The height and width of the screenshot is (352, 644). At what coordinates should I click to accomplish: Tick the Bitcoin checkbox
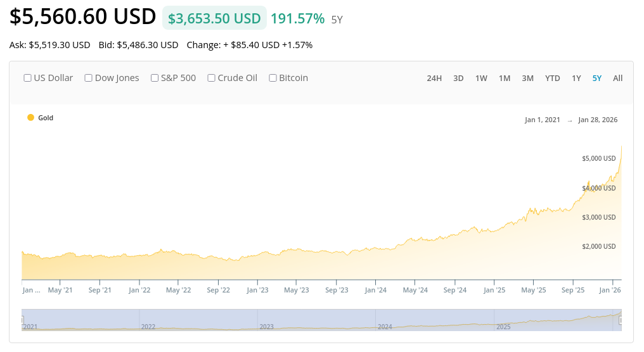273,78
